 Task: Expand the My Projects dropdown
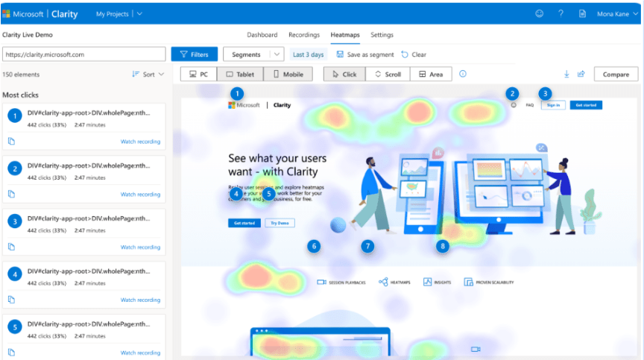[139, 14]
